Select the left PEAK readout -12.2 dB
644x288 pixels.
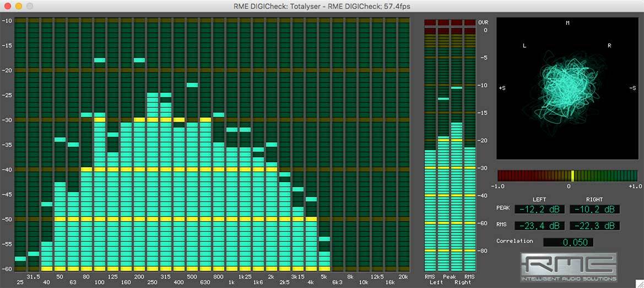[540, 210]
